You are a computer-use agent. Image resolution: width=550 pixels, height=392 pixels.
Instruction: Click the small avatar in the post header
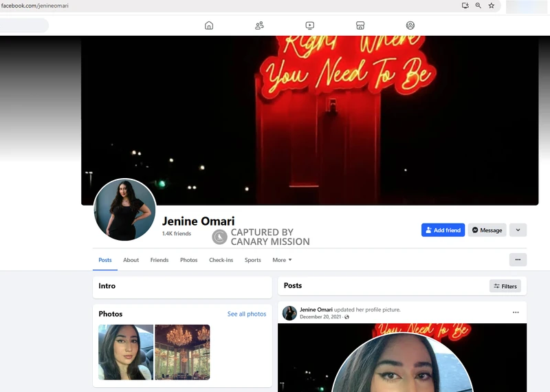coord(289,313)
